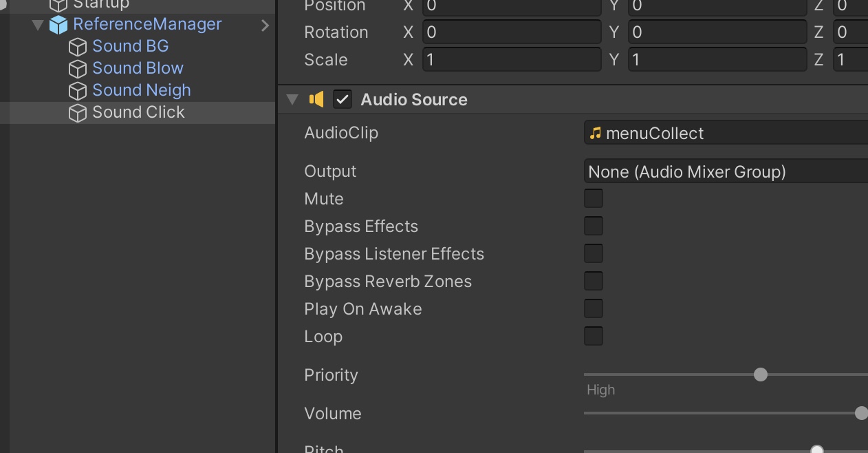Click the cube icon beside Sound Click
Screen dimensions: 868x453
pos(78,112)
